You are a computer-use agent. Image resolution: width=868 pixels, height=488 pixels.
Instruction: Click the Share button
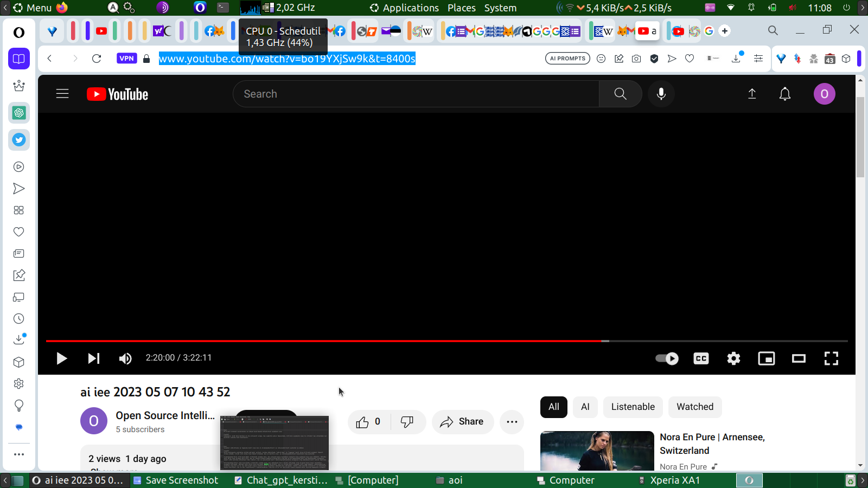[462, 422]
